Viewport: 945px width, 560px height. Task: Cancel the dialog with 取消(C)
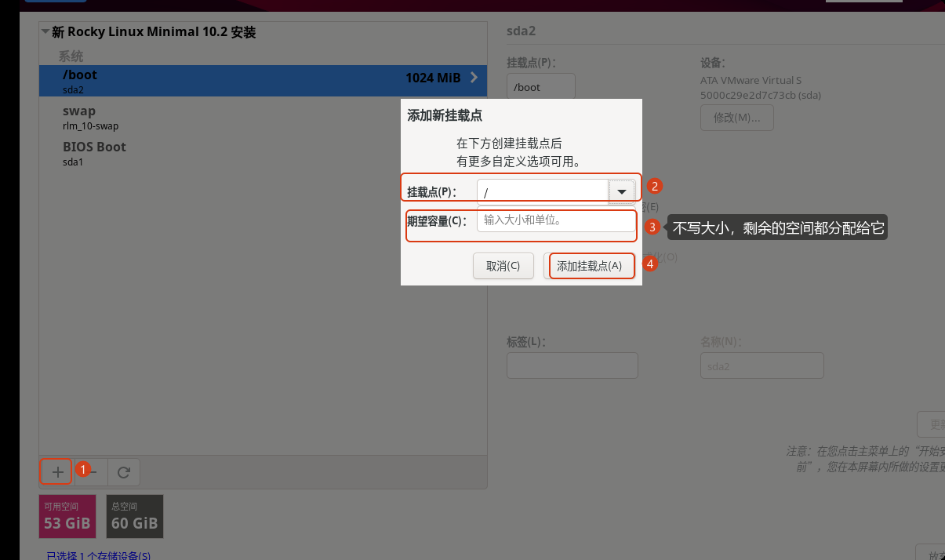(x=503, y=266)
